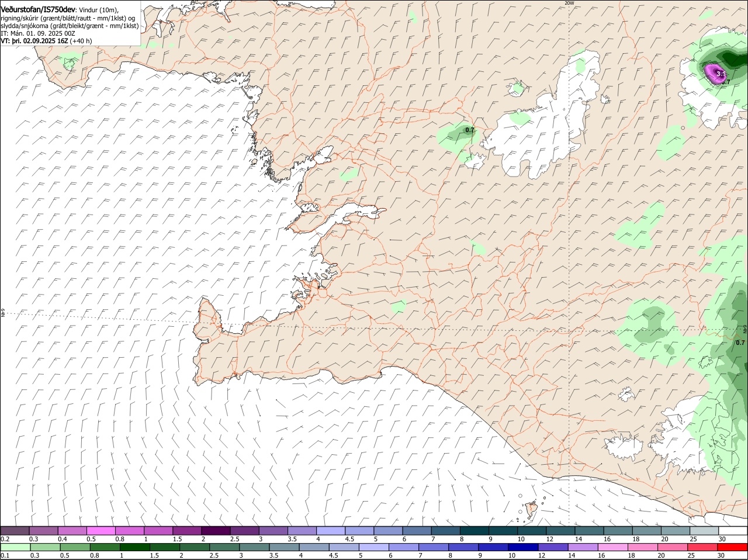Click the Veðurstofan/IS750dev map title
The height and width of the screenshot is (560, 748).
38,10
